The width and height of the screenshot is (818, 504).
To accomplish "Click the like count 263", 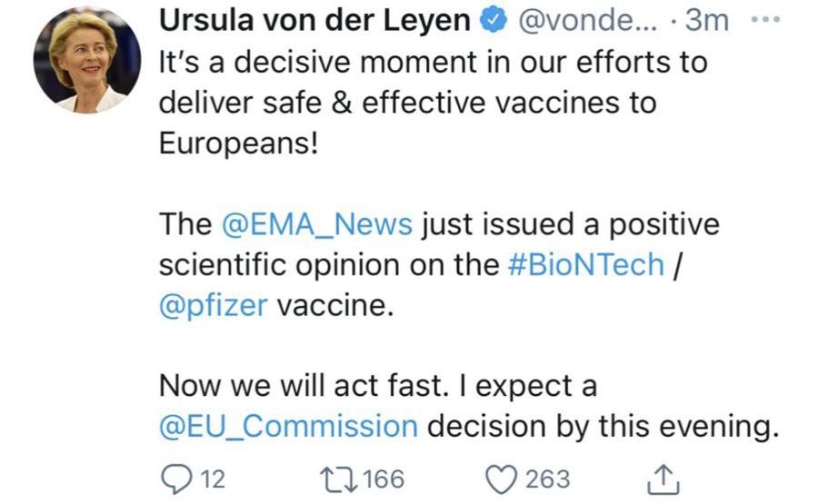I will [548, 479].
